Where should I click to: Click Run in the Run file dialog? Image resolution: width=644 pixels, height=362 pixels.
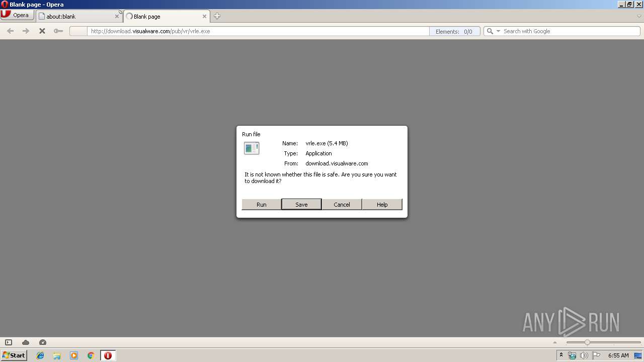[x=261, y=204]
